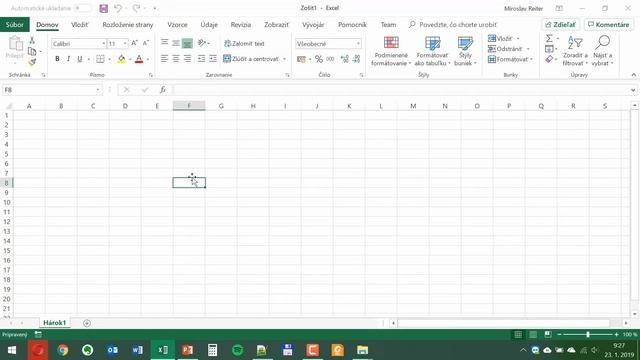
Task: Open Zoradiť a filtrovať menu
Action: click(x=575, y=51)
